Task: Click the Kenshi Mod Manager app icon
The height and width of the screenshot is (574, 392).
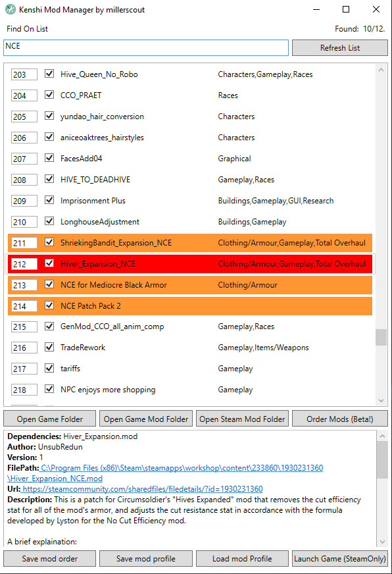Action: tap(11, 9)
